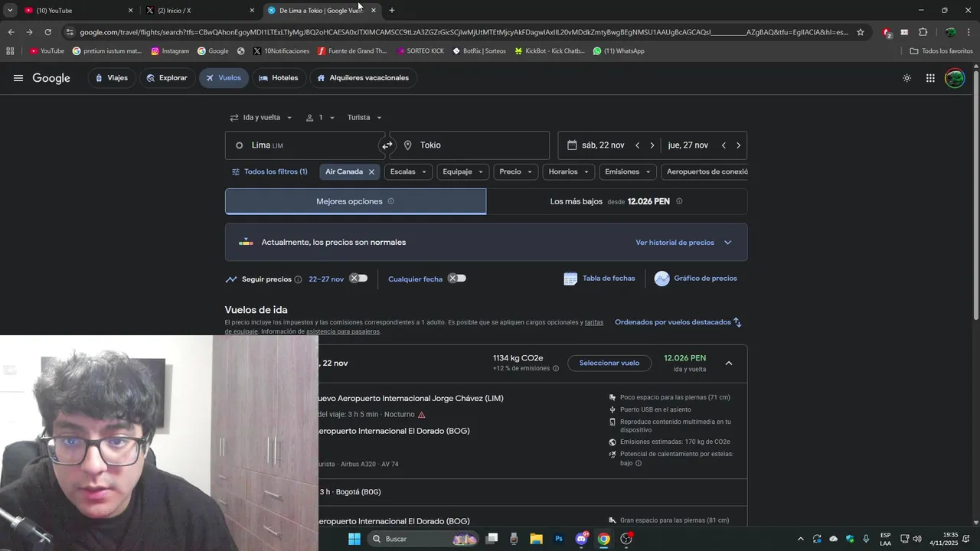The width and height of the screenshot is (980, 551).
Task: Switch to the YouTube browser tab
Action: [77, 10]
